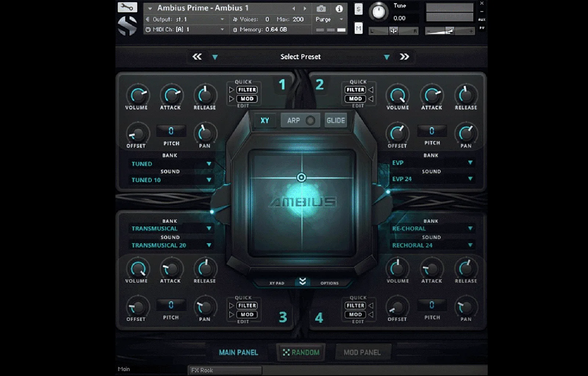Image resolution: width=588 pixels, height=376 pixels.
Task: Mute the instrument with M button
Action: (x=358, y=28)
